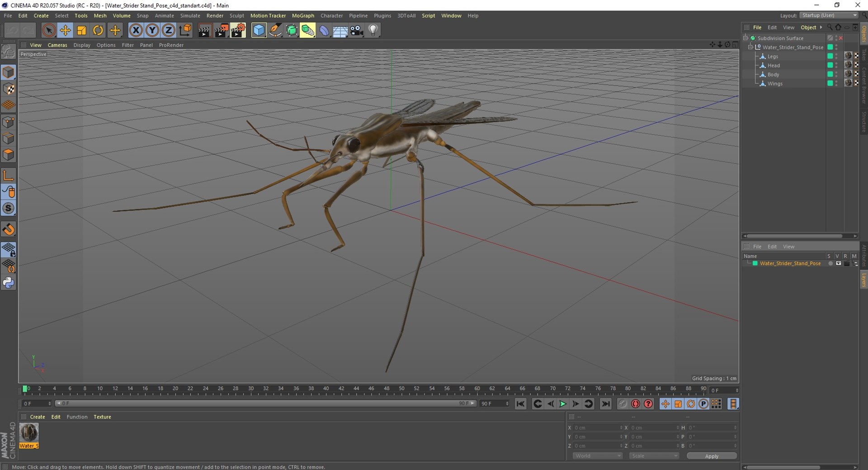Image resolution: width=868 pixels, height=470 pixels.
Task: Select the Spline Pen tool
Action: (275, 30)
